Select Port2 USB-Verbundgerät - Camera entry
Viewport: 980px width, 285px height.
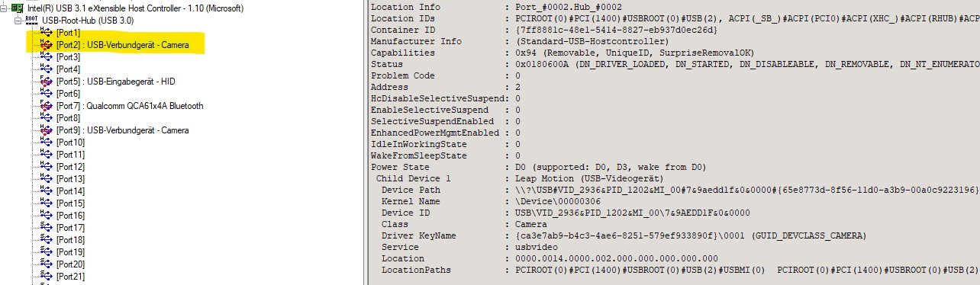click(122, 45)
